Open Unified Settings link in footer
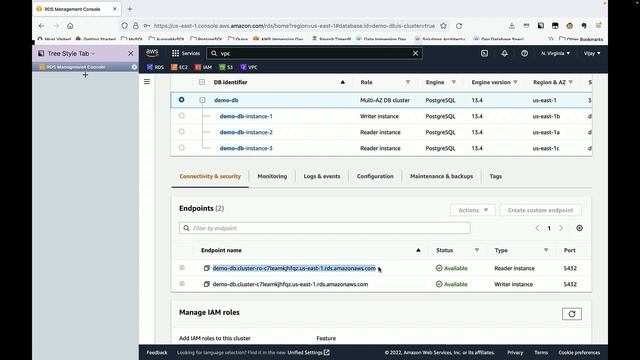640x360 pixels. click(308, 352)
